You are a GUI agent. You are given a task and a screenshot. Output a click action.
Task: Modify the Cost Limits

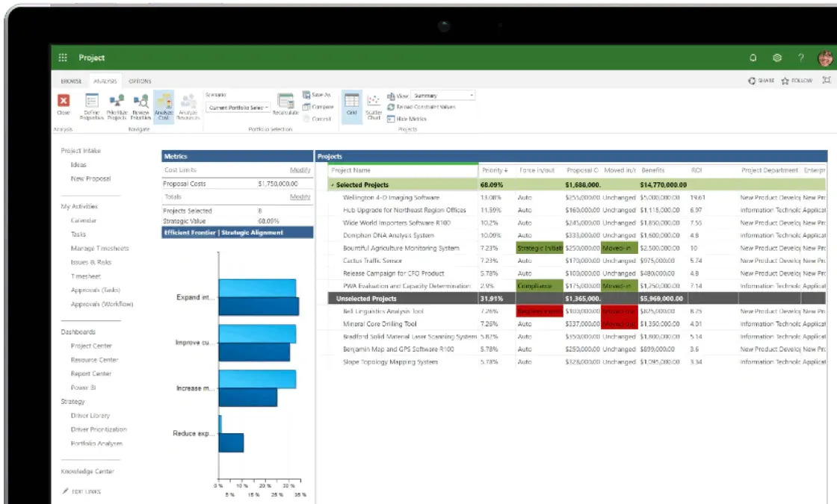click(300, 169)
